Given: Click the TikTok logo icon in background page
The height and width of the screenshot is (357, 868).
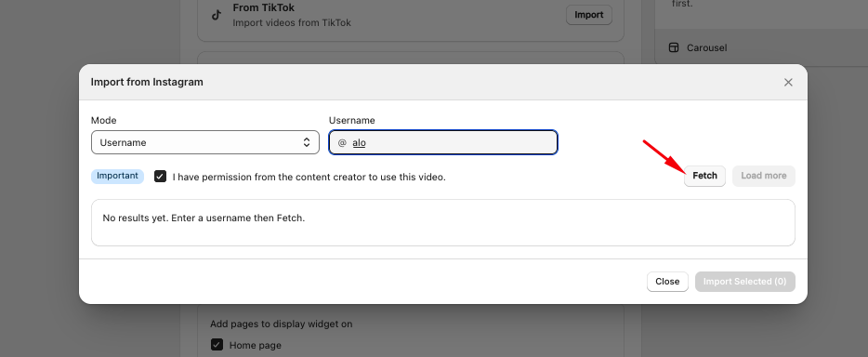Looking at the screenshot, I should pyautogui.click(x=217, y=15).
